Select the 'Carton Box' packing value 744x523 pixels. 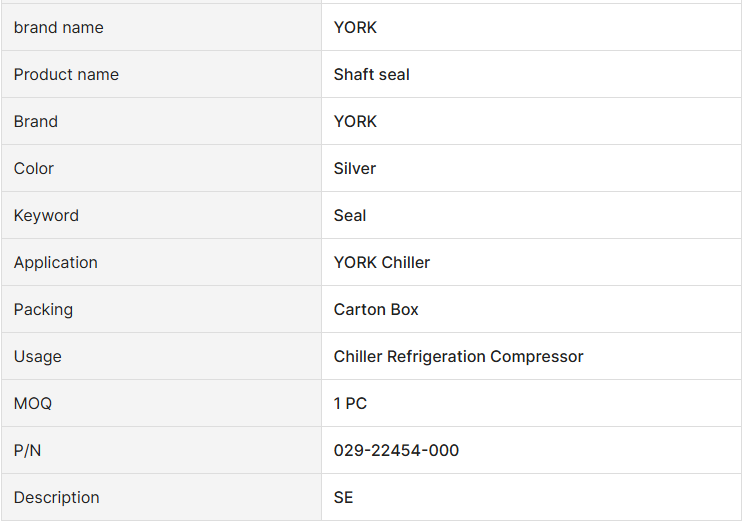(x=376, y=310)
